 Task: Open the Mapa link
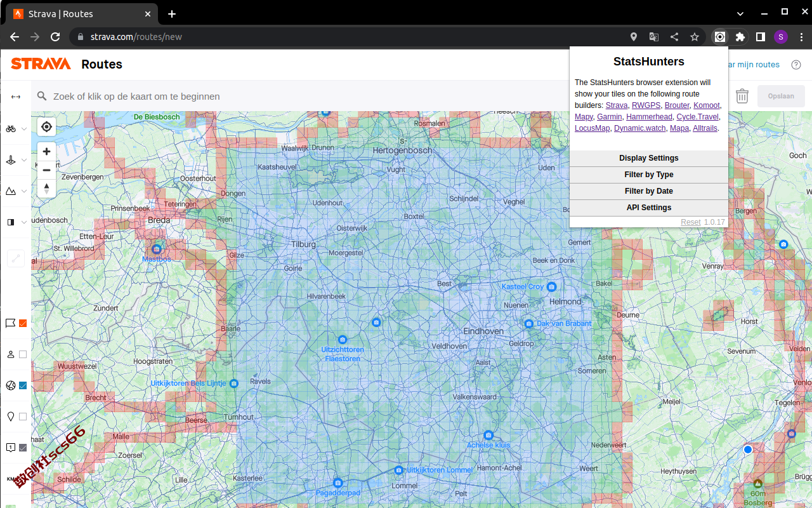coord(679,128)
